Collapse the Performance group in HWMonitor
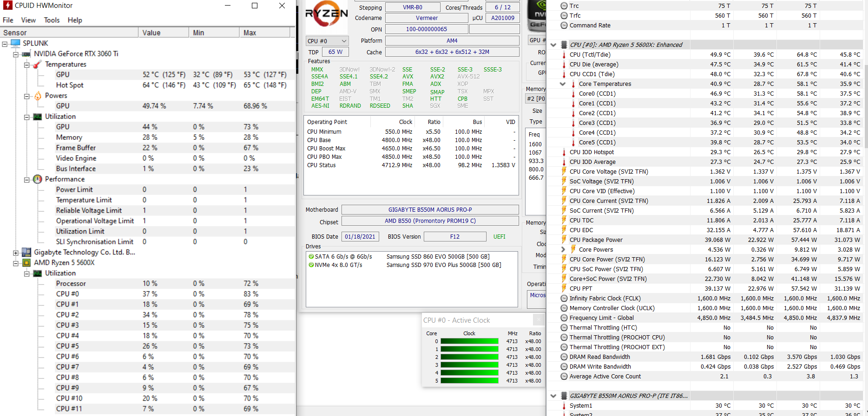Screen dimensions: 868x416 [27, 180]
